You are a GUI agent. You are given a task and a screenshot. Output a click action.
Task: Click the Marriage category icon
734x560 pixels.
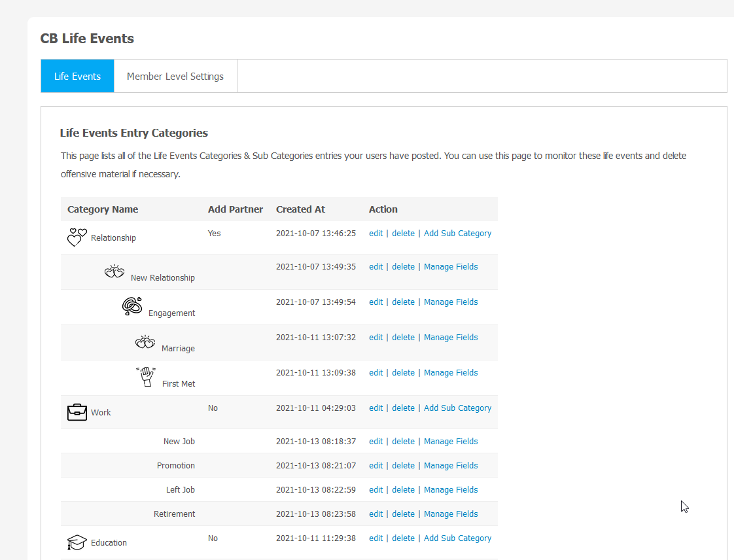[145, 342]
